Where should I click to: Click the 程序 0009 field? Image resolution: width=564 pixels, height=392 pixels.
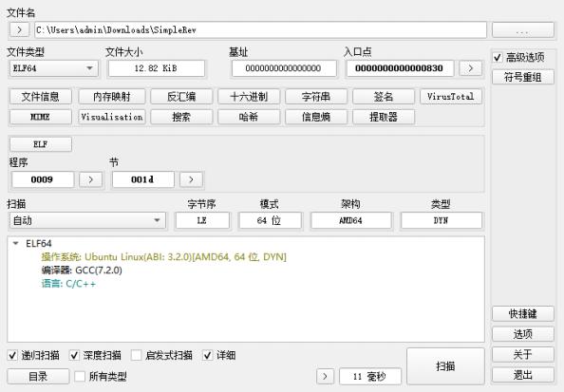43,179
